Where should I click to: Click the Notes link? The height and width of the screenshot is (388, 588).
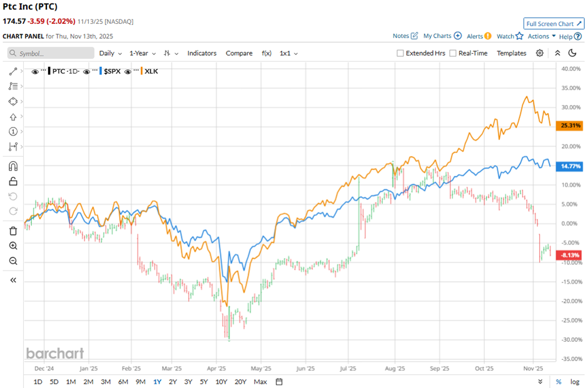pos(401,36)
